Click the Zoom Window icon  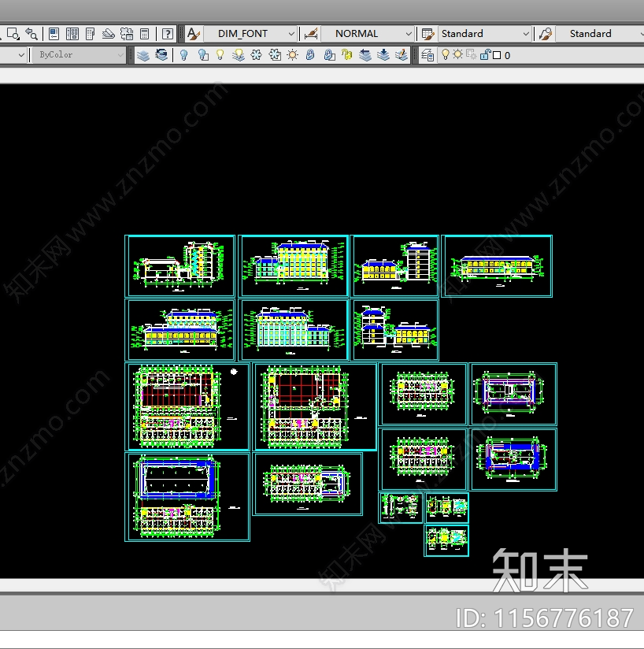(x=13, y=34)
